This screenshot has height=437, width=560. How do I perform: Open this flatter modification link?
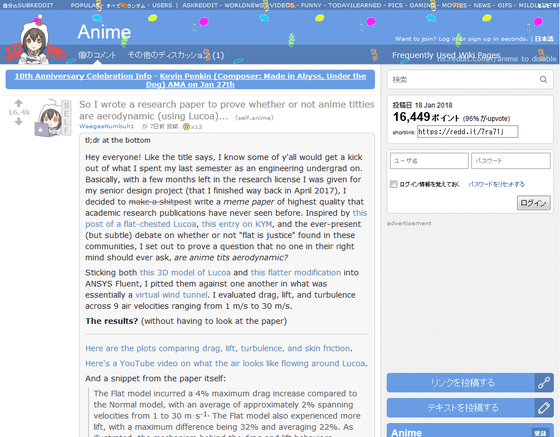pos(296,272)
